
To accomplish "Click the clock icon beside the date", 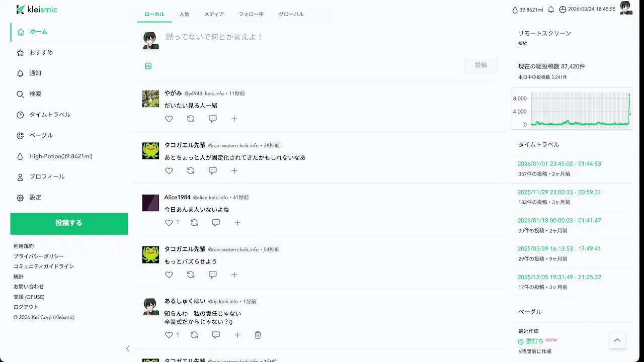I will (562, 10).
